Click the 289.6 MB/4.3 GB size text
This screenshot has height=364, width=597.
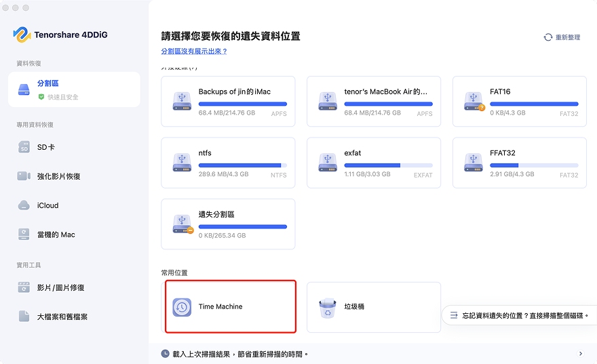point(223,174)
